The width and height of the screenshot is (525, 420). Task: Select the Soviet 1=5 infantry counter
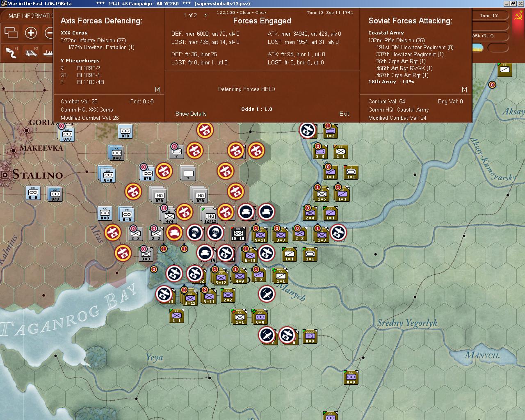pyautogui.click(x=322, y=194)
